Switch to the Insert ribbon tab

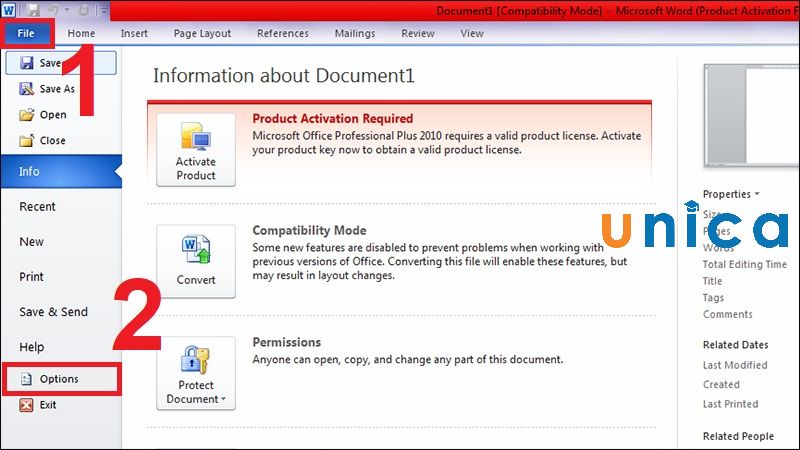pyautogui.click(x=134, y=33)
